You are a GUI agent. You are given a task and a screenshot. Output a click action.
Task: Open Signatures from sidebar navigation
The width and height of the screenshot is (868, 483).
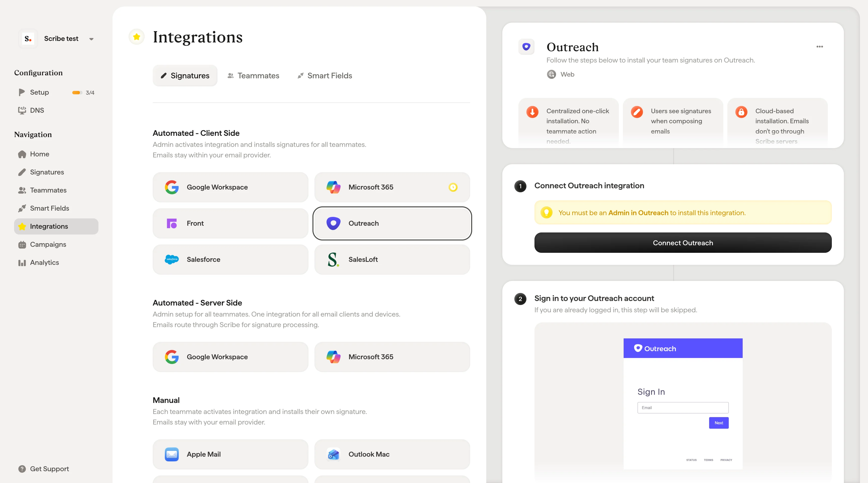pyautogui.click(x=56, y=172)
